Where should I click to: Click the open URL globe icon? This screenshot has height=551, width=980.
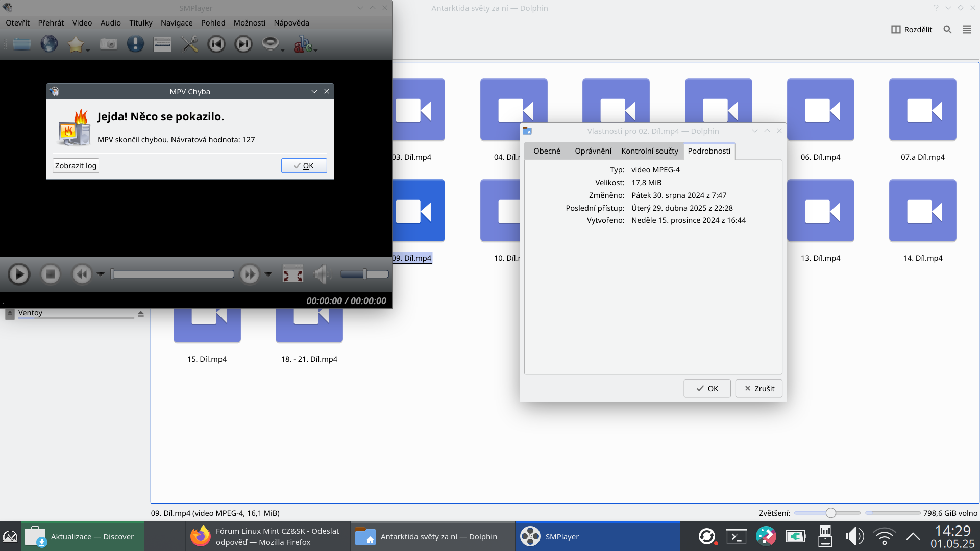pos(49,44)
